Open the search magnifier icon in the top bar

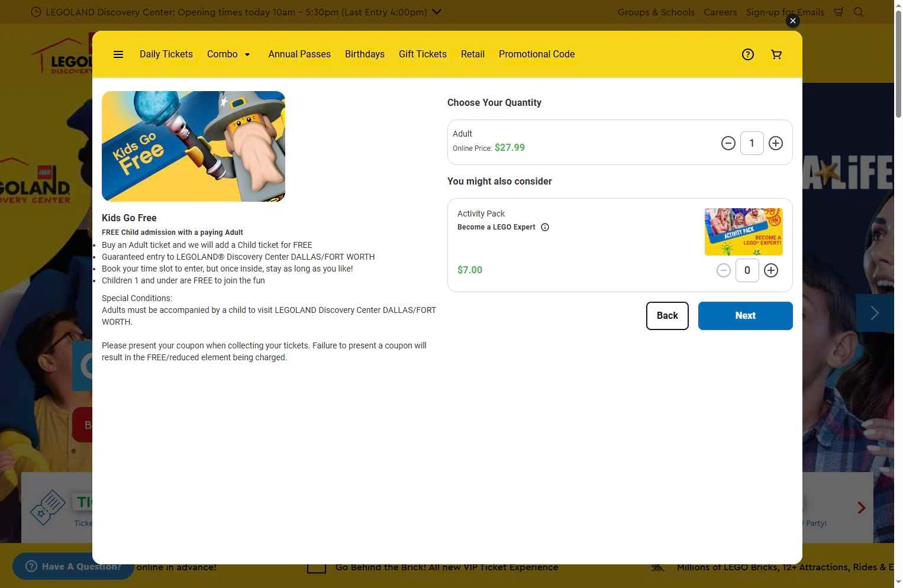click(859, 12)
